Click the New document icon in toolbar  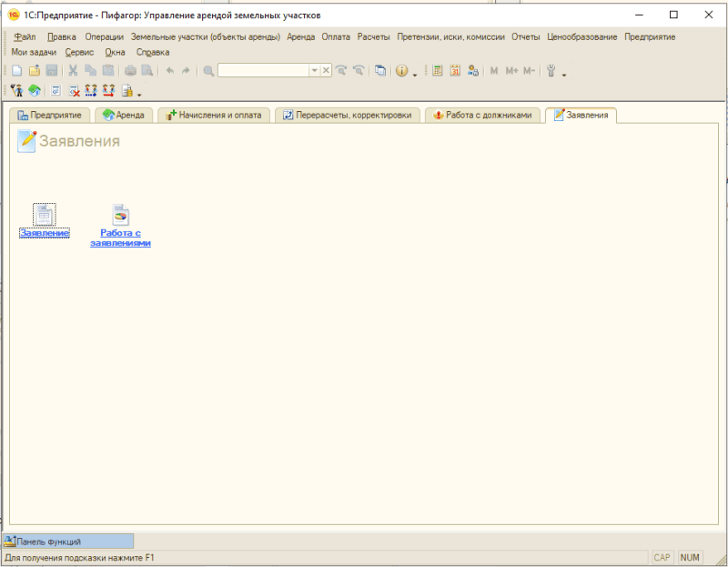click(16, 70)
